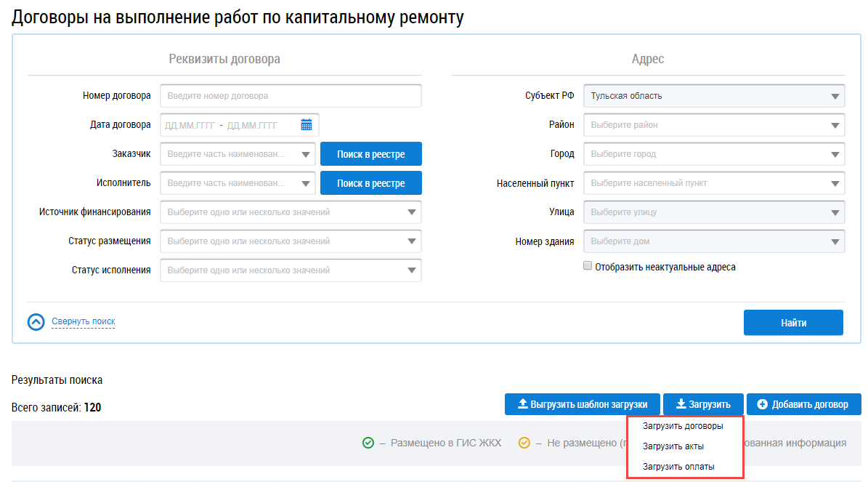Click 'Добавить договор' button
This screenshot has width=868, height=482.
(x=803, y=404)
